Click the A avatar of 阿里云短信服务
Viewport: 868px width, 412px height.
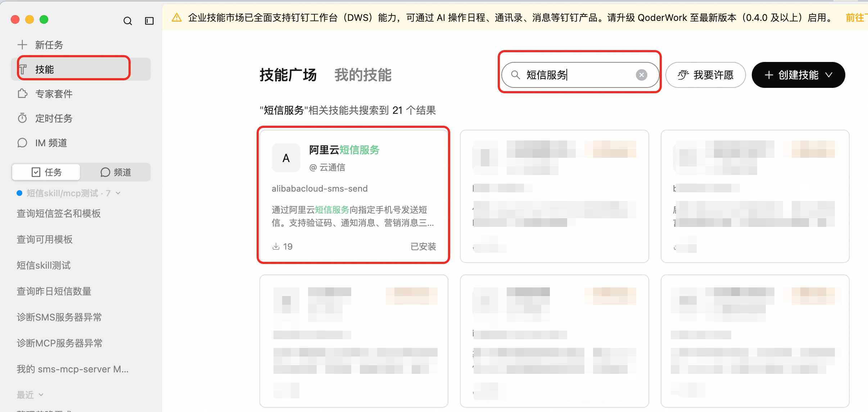[x=286, y=158]
